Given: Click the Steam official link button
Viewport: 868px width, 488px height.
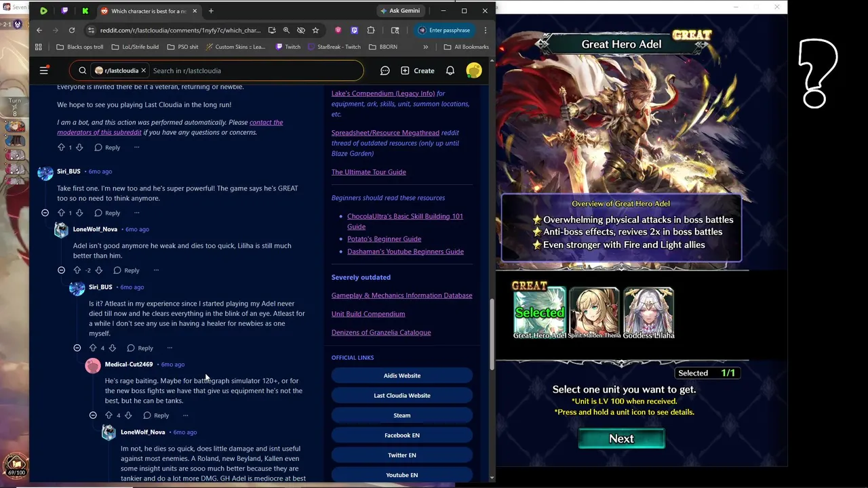Looking at the screenshot, I should point(402,415).
